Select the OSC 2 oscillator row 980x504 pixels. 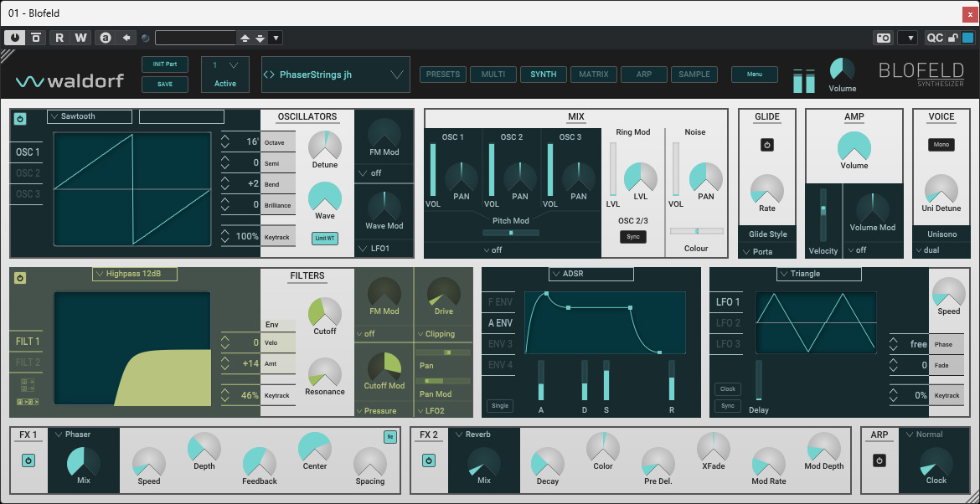pos(28,173)
